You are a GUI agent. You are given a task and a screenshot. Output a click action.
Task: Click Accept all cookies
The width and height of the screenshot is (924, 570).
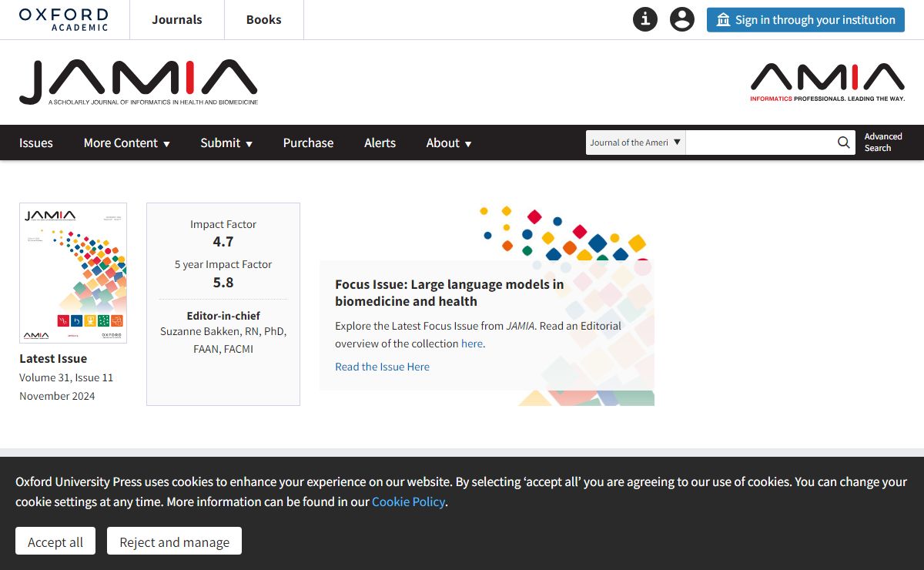click(x=55, y=541)
